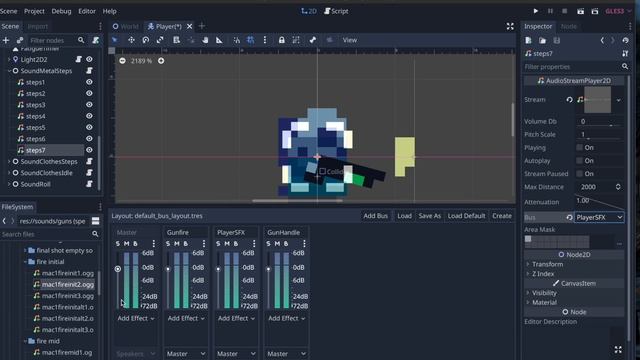Select the Rotate tool in the viewport toolbar

[146, 40]
